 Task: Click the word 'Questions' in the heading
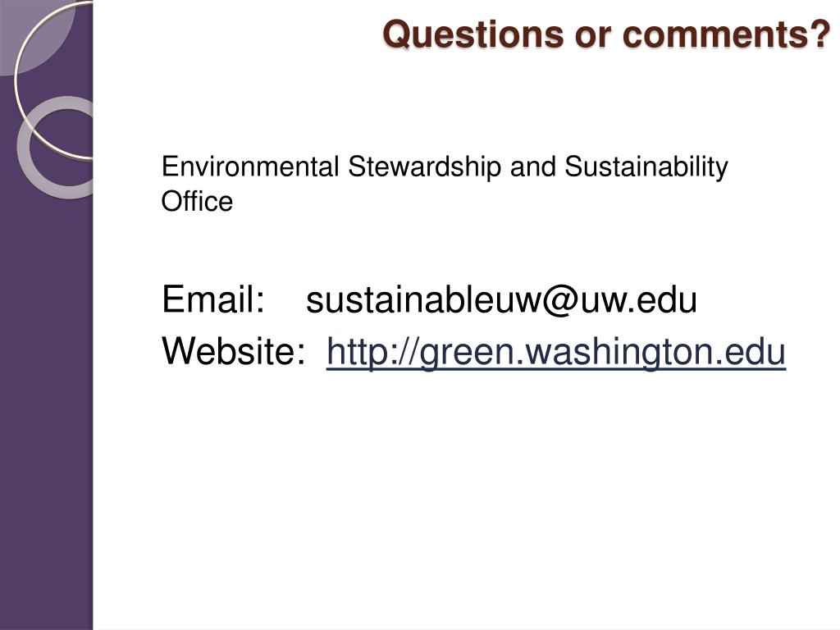pos(473,34)
